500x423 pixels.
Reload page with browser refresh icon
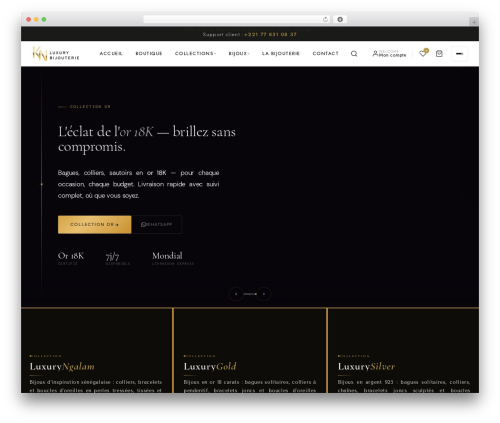[x=325, y=20]
